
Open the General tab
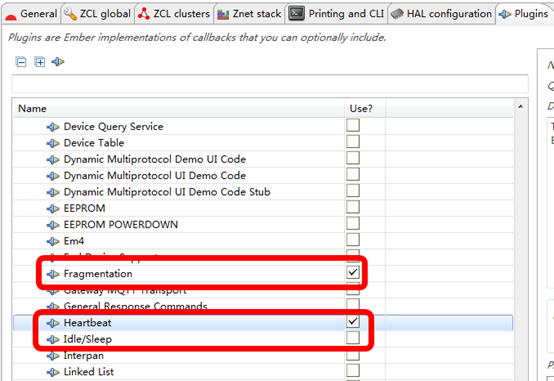pyautogui.click(x=31, y=14)
